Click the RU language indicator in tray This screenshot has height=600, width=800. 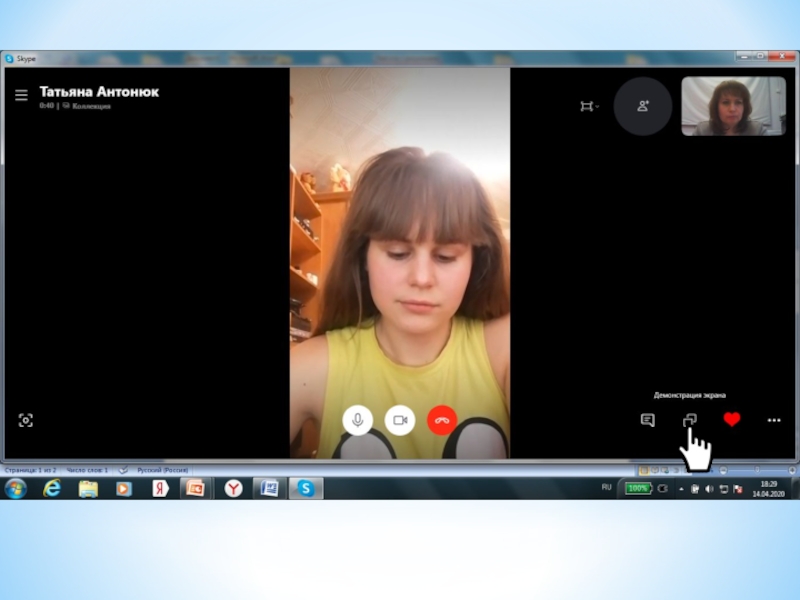(606, 487)
